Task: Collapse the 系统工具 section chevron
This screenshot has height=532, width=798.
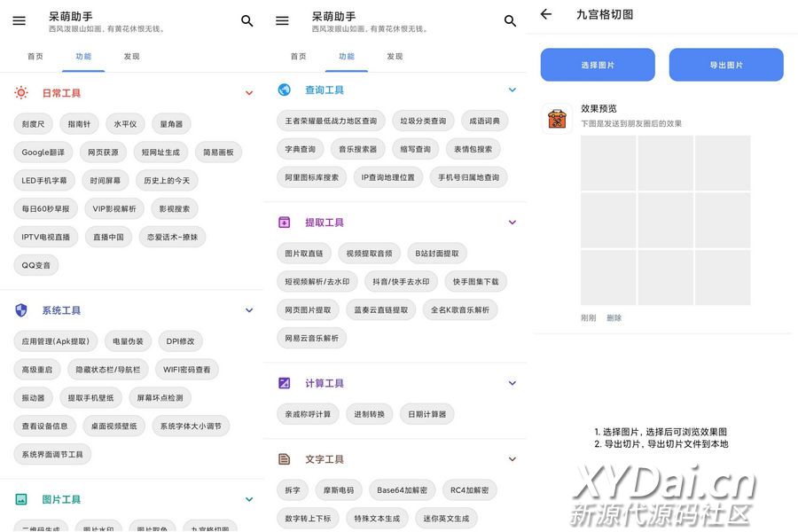Action: (249, 310)
